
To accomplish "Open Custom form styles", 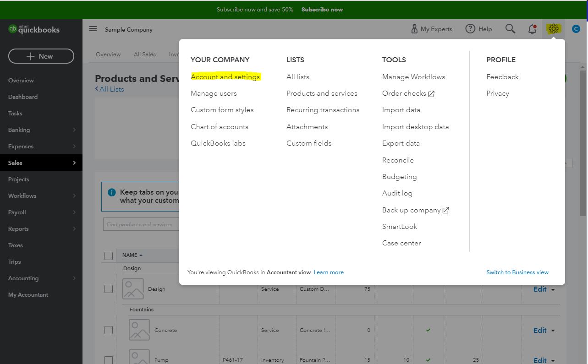I will point(222,110).
